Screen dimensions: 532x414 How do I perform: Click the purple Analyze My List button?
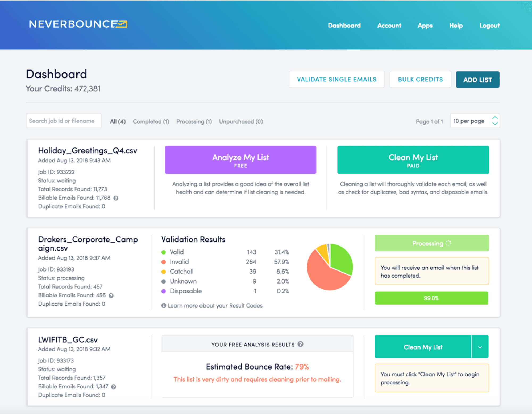240,160
